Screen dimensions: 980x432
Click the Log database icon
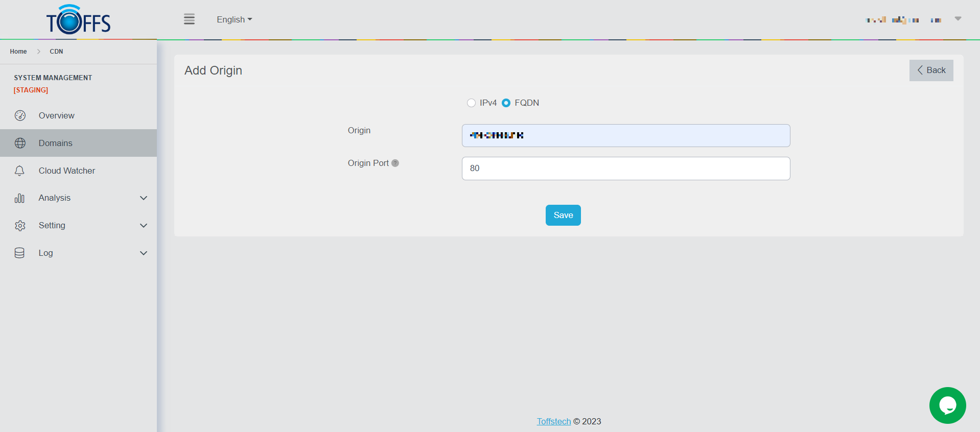coord(20,253)
